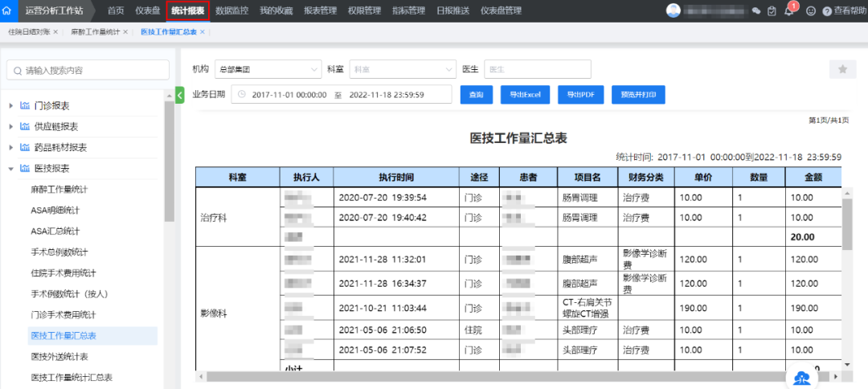The width and height of the screenshot is (868, 389).
Task: Open 医技工作量统计汇总表 report
Action: 72,378
